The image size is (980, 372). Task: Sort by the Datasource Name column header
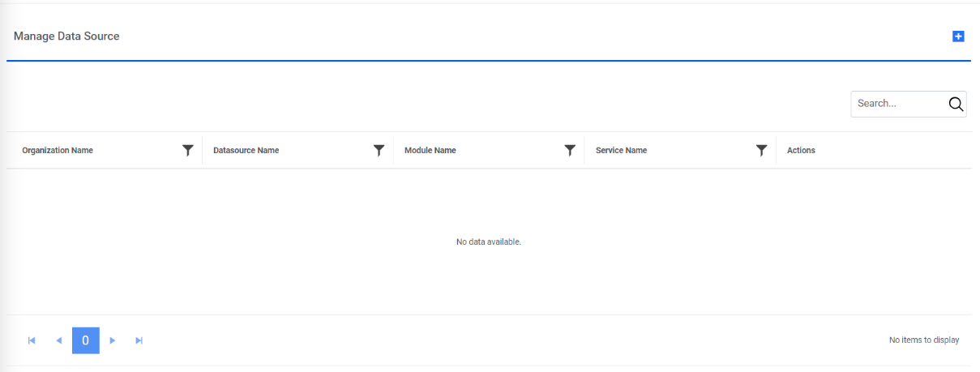click(246, 150)
